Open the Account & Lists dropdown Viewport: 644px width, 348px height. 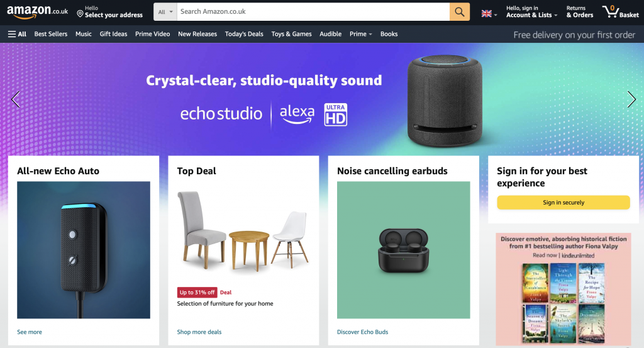[531, 11]
